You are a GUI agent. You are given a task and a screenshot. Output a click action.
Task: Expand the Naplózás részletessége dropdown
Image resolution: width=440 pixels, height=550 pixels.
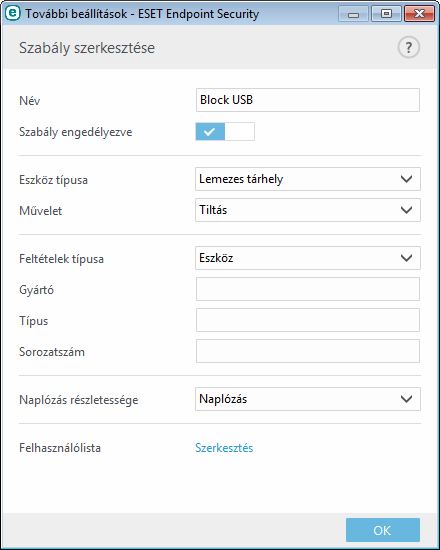308,399
